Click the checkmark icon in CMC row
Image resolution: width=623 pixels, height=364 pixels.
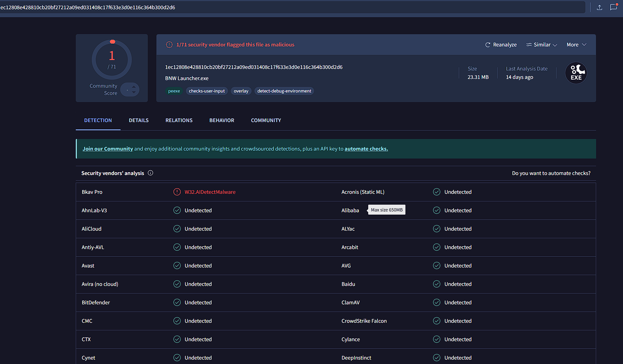(x=177, y=321)
